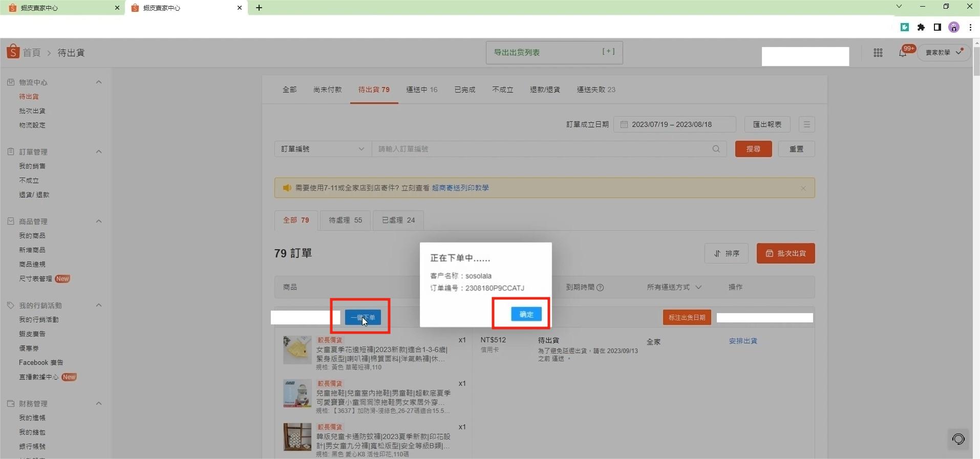Select the 已處理 24 sub-tab
The height and width of the screenshot is (459, 980).
point(398,220)
